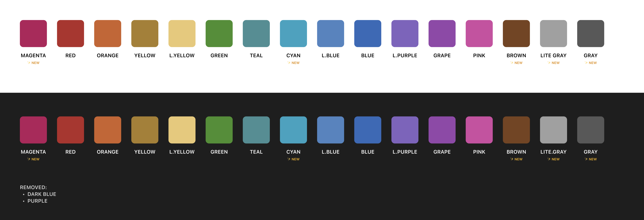Select the PINK swatch in the dark palette
This screenshot has height=220, width=644.
click(479, 130)
